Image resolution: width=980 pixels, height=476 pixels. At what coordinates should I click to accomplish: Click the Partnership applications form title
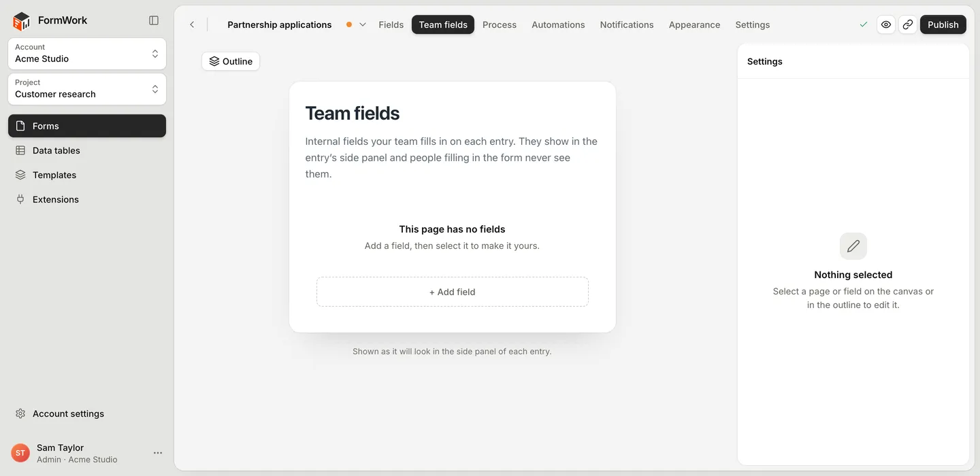pos(280,24)
